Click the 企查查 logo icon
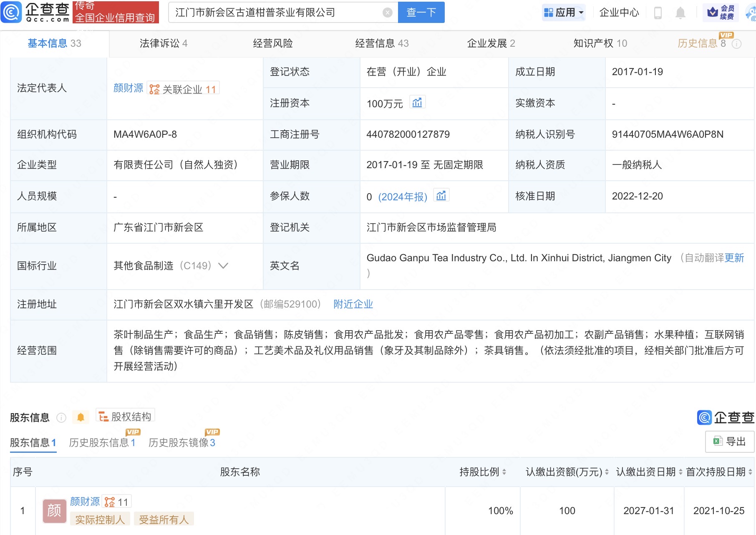756x535 pixels. coord(12,13)
